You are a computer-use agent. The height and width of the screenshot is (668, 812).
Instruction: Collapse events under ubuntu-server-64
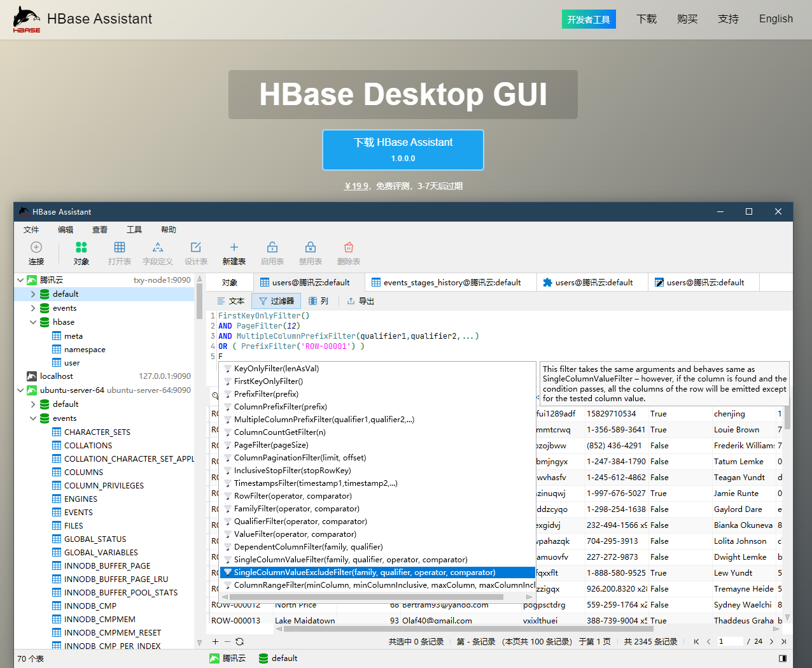(33, 418)
